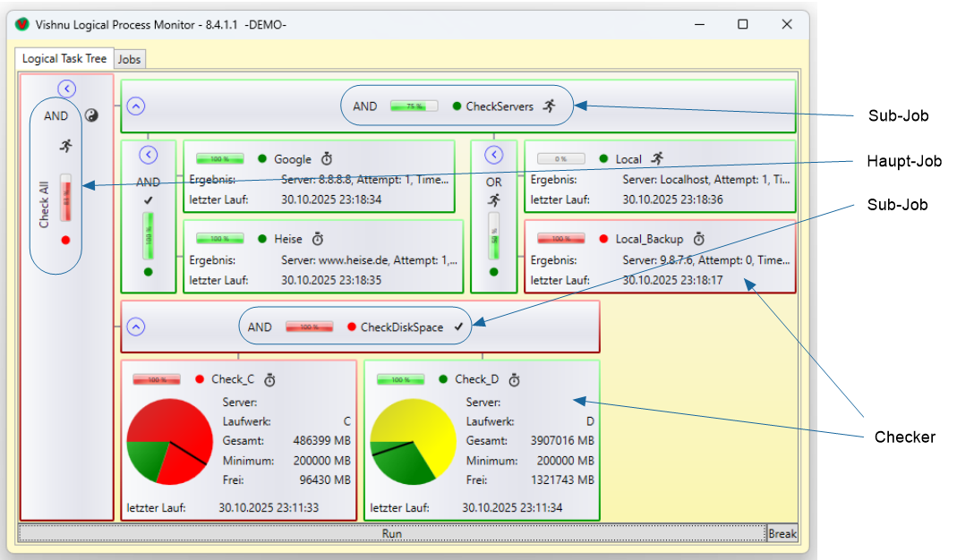Click the green status dot of Google
974x560 pixels.
(262, 159)
